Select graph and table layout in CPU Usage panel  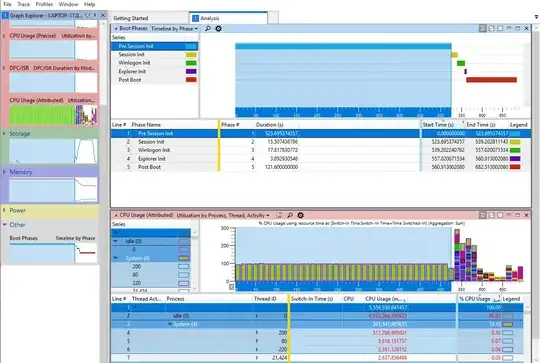483,215
